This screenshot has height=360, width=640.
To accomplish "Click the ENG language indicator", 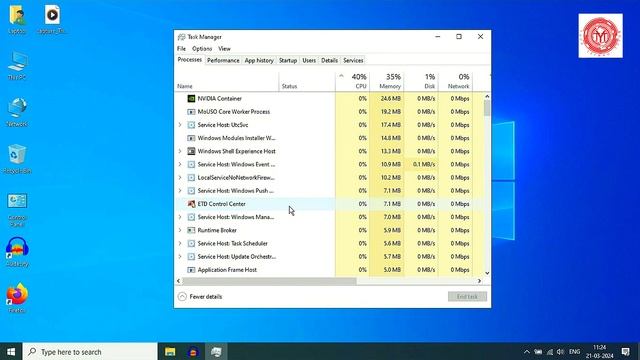I will 574,352.
